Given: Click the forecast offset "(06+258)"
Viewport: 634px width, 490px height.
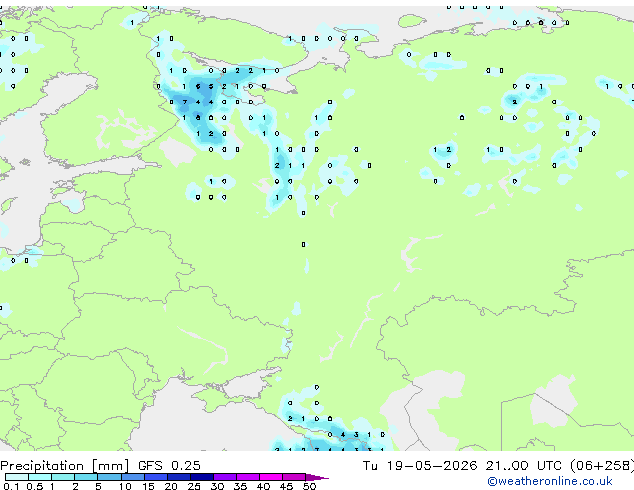Looking at the screenshot, I should pyautogui.click(x=602, y=466).
